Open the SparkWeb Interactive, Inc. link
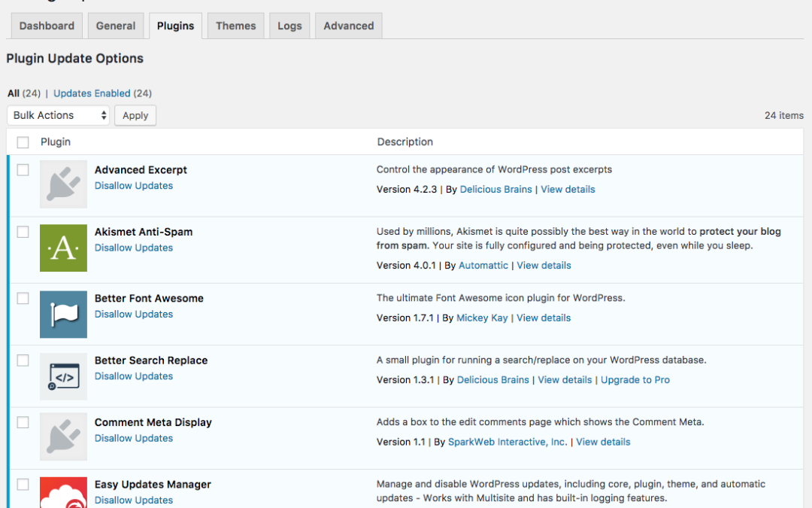This screenshot has height=508, width=812. coord(507,443)
